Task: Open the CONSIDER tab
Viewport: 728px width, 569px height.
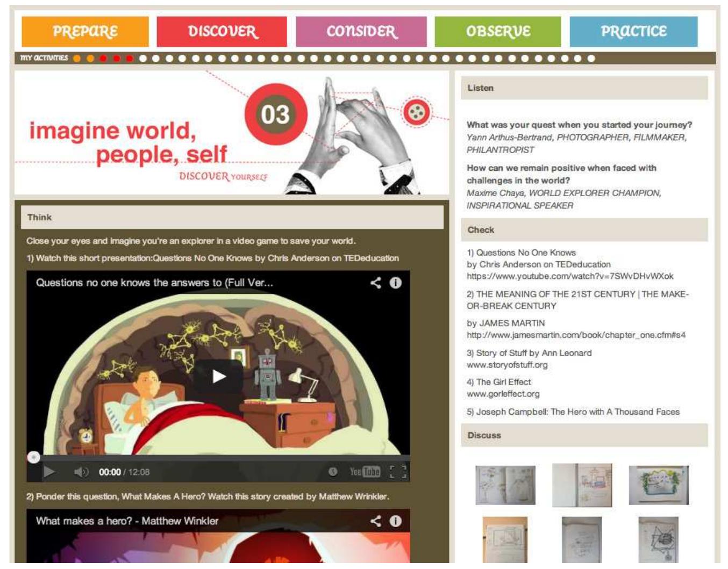Action: tap(361, 32)
